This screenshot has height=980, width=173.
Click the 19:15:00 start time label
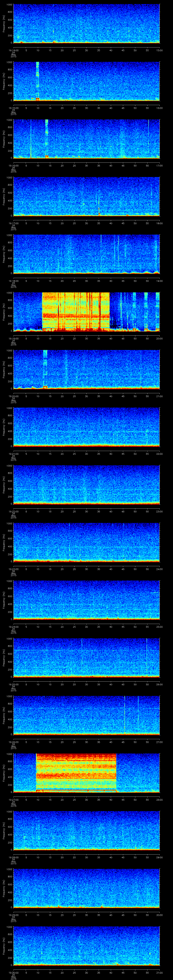tap(13, 108)
